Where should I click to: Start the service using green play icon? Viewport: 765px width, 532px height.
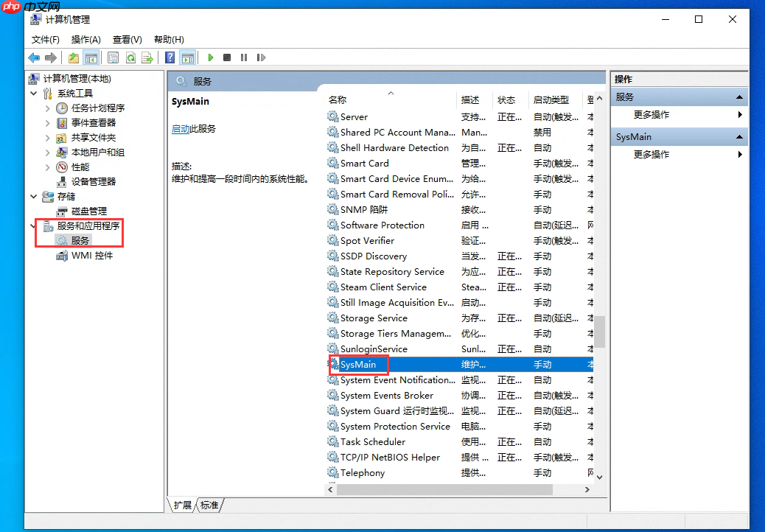[210, 57]
